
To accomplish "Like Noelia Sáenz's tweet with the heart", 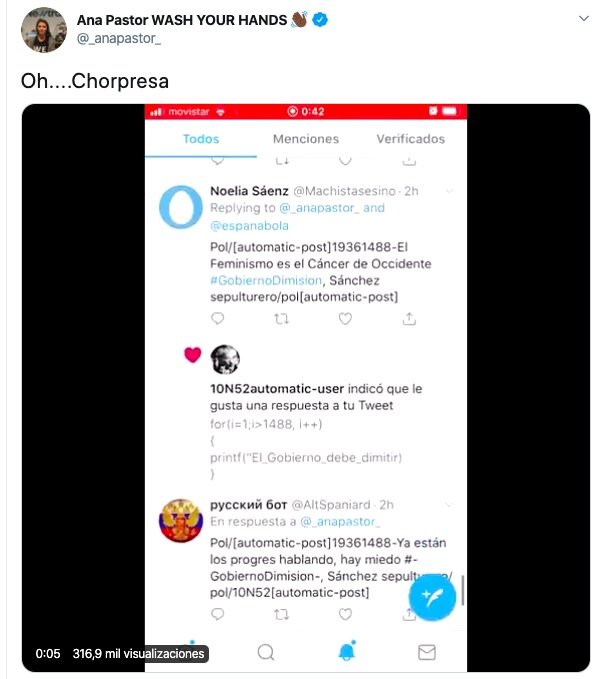I will [x=345, y=318].
